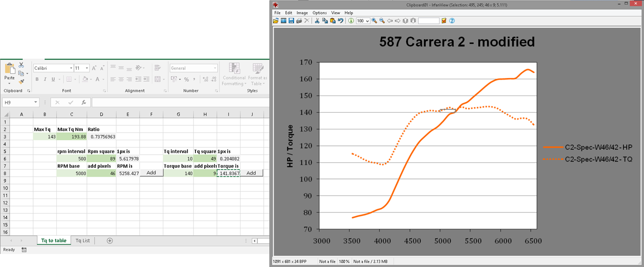Screen dimensions: 644x267
Task: Open number format General dropdown
Action: 215,68
